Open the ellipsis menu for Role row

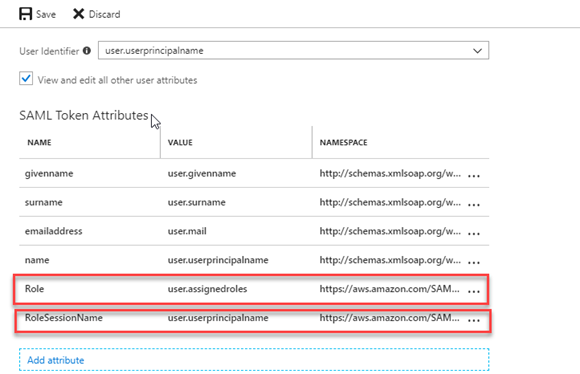474,291
